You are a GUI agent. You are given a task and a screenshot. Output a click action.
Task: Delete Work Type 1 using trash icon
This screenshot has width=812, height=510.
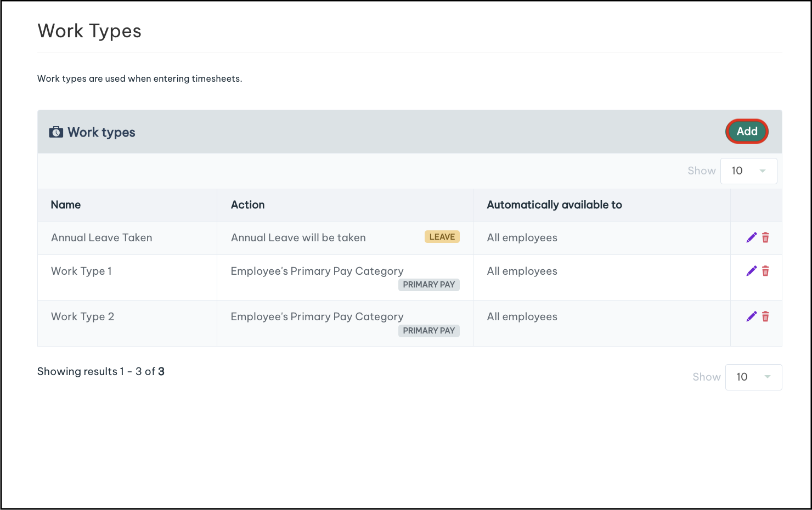tap(765, 271)
